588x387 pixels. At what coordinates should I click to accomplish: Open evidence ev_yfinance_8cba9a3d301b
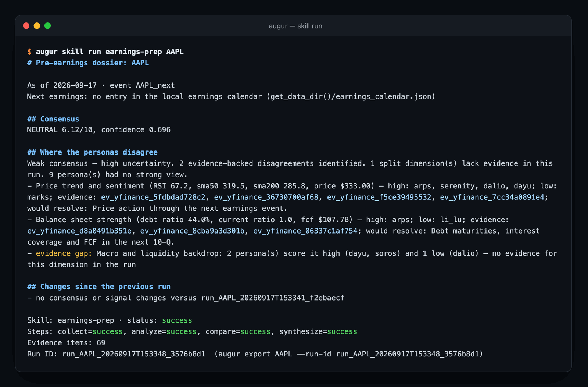pos(192,231)
